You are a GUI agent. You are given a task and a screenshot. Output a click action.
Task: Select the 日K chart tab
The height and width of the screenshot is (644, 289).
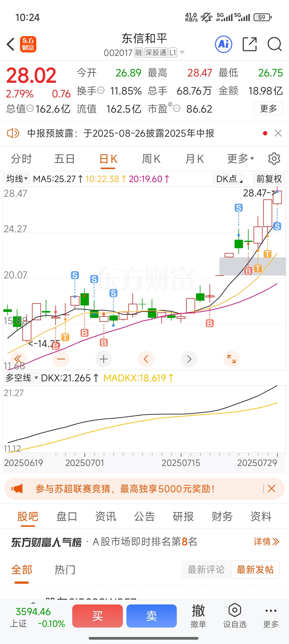[108, 159]
